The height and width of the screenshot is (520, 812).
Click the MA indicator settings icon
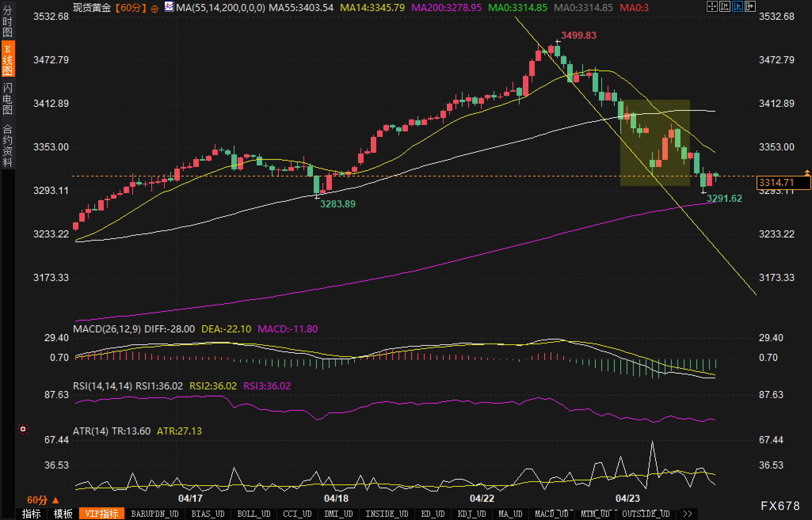(x=169, y=7)
